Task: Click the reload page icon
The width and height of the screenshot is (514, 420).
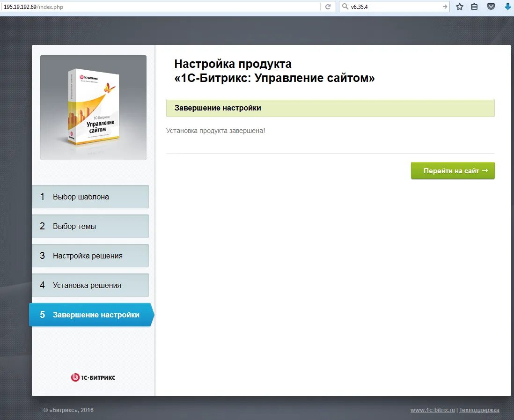Action: pyautogui.click(x=328, y=7)
